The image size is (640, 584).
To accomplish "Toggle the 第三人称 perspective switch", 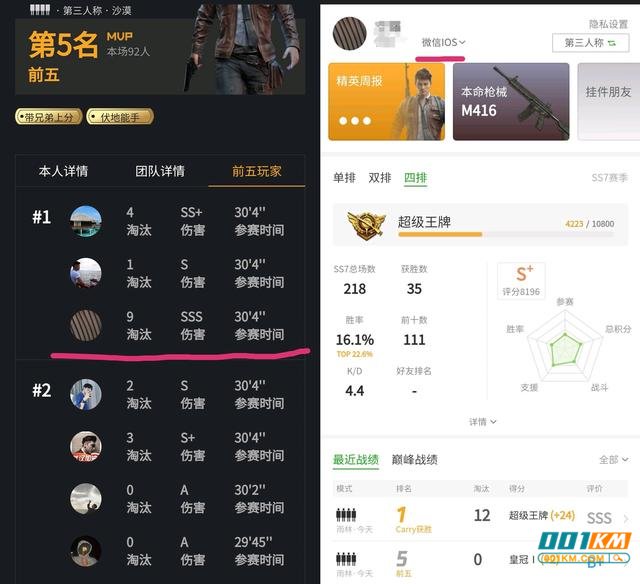I will click(591, 43).
